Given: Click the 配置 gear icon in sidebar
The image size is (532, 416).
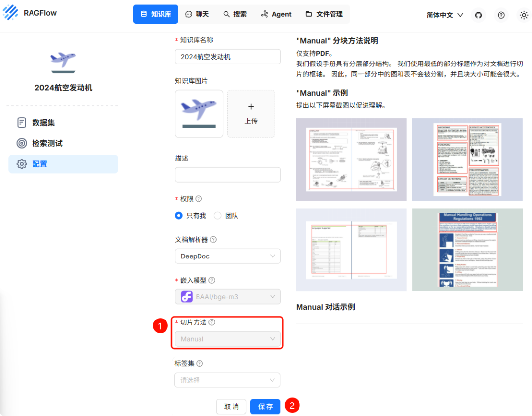Looking at the screenshot, I should (22, 164).
